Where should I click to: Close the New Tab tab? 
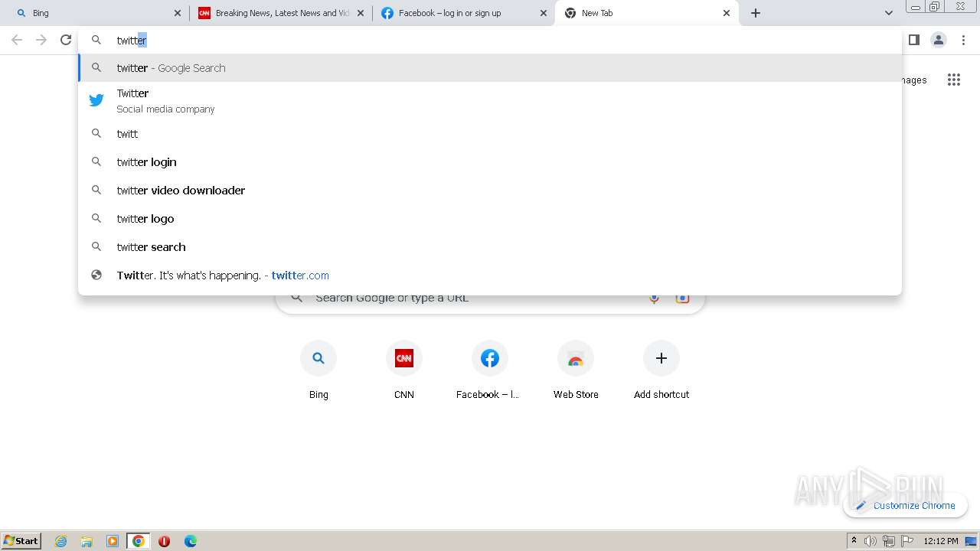point(727,13)
